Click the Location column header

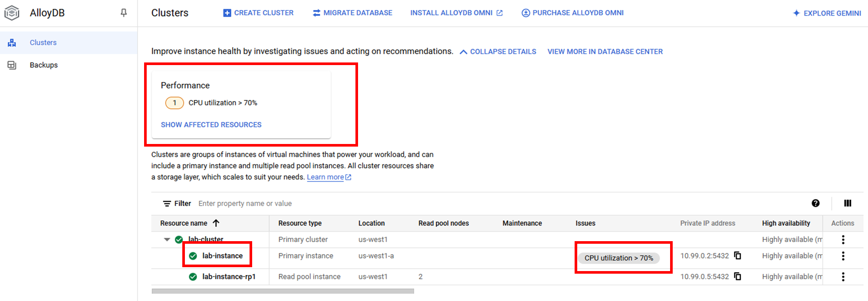coord(372,223)
